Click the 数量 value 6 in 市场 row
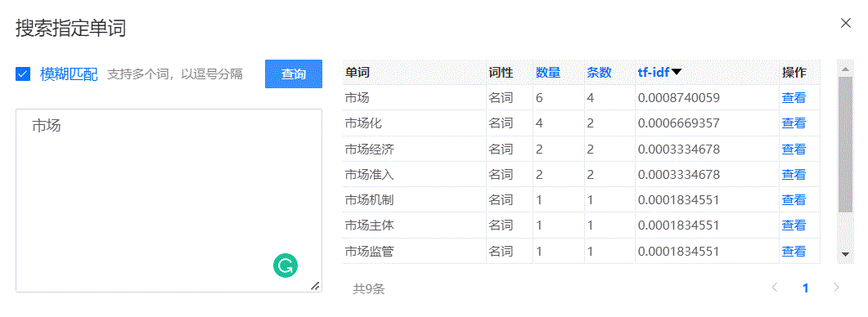Viewport: 868px width, 317px height. [x=540, y=98]
